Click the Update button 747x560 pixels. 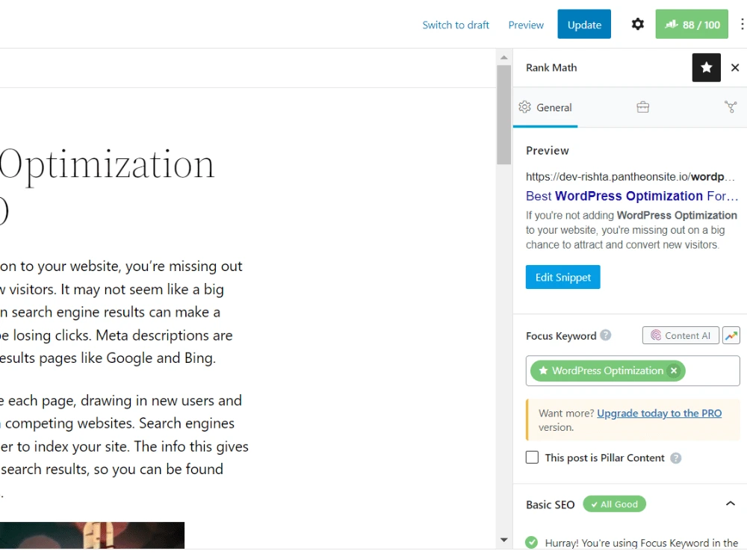click(584, 25)
